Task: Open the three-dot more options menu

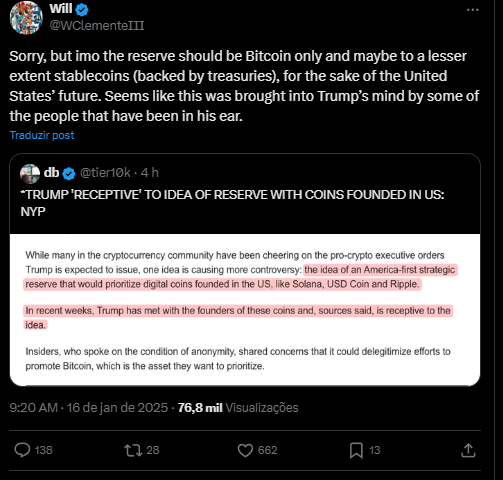Action: [x=472, y=10]
